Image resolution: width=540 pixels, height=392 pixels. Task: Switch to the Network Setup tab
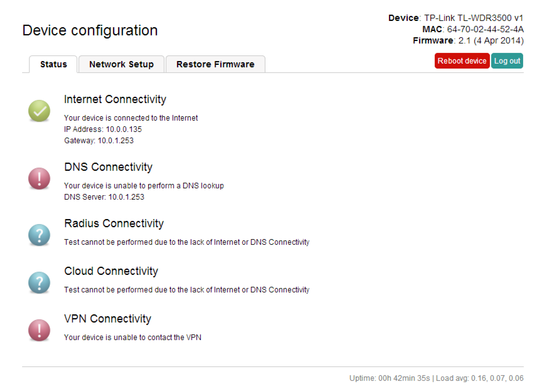coord(121,64)
